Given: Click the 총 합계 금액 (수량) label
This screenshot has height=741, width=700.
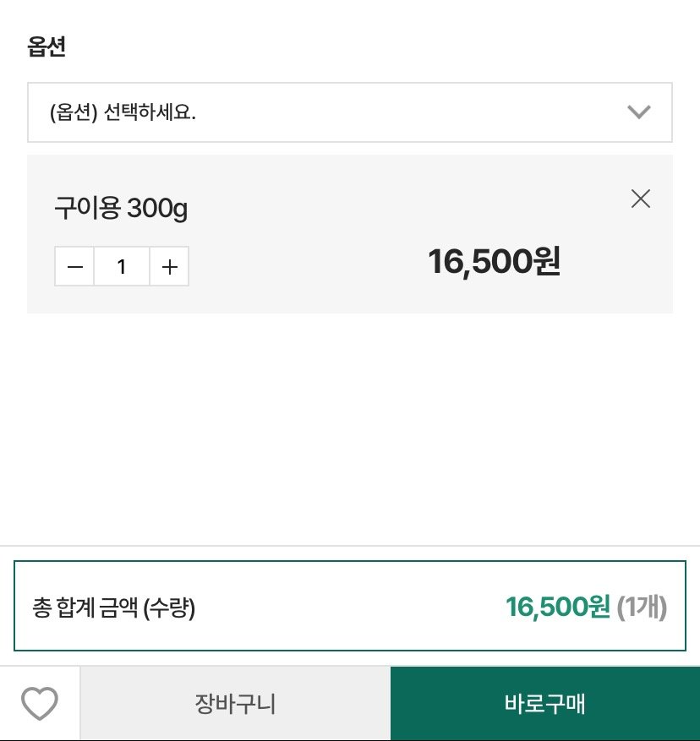Looking at the screenshot, I should coord(113,608).
